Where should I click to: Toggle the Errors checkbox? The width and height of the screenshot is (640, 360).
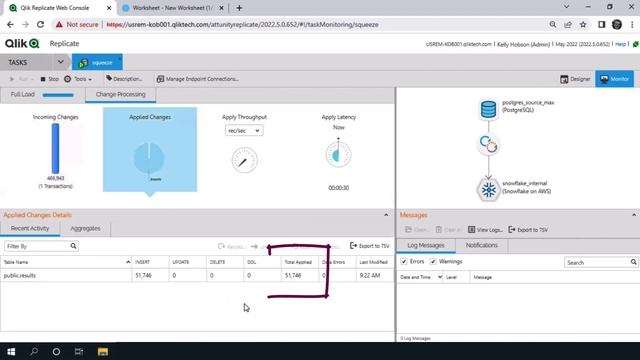point(404,261)
